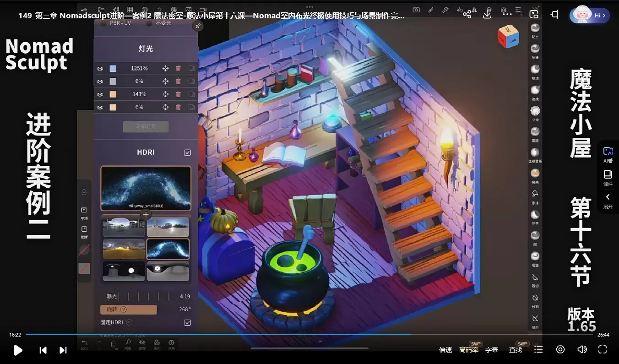Screen dimensions: 619x364
Task: Open the large Milkyway_small HDRI preview
Action: (146, 188)
